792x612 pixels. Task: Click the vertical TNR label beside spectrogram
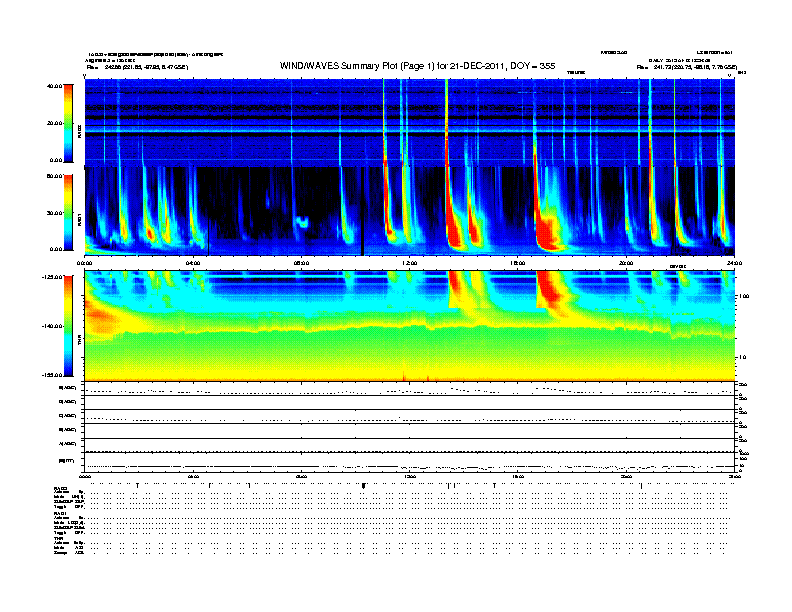[x=79, y=342]
